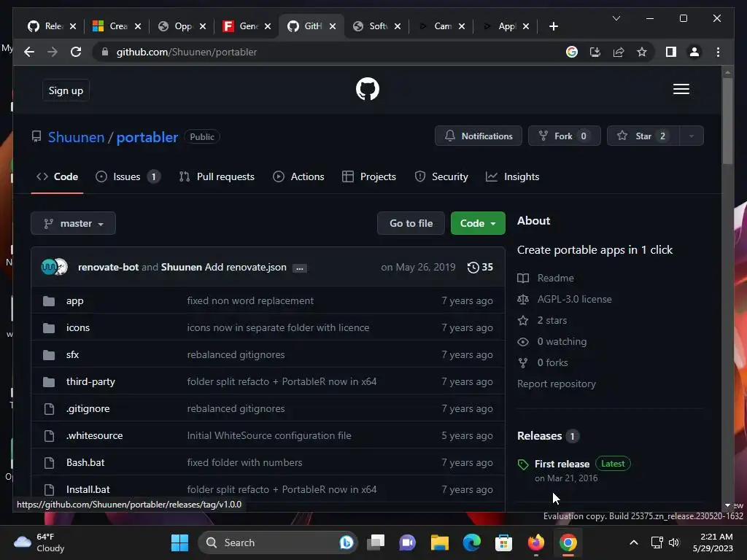Screen dimensions: 747x560
Task: Open the Pull requests tab
Action: point(217,176)
